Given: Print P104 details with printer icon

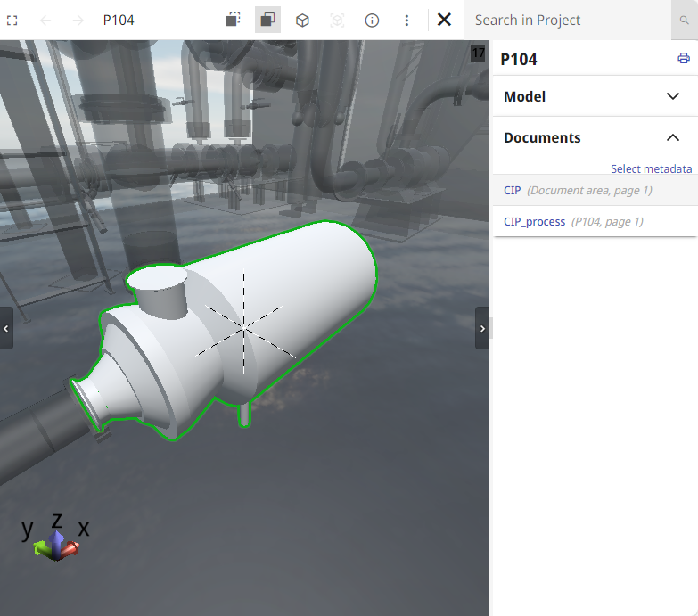Looking at the screenshot, I should pos(684,59).
